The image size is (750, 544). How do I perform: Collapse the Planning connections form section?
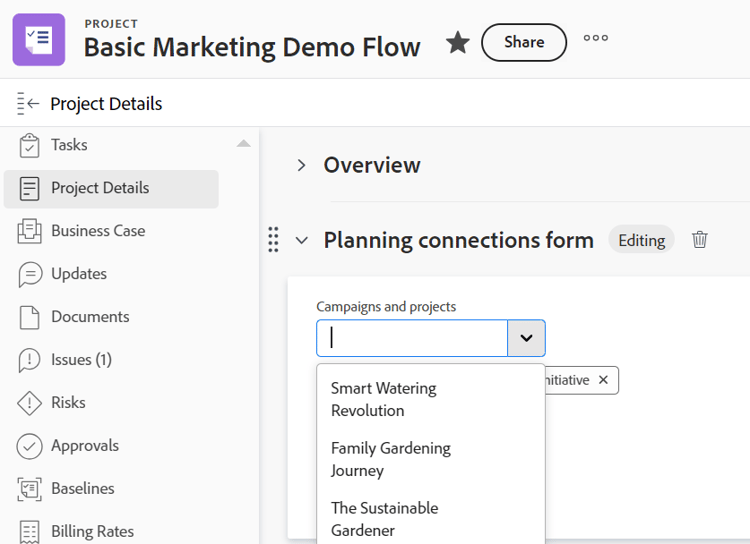click(301, 240)
